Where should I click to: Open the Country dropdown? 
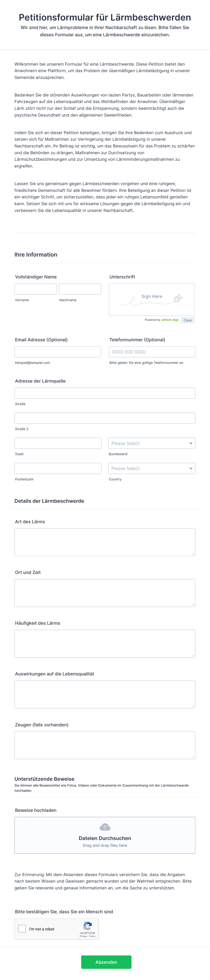click(152, 468)
